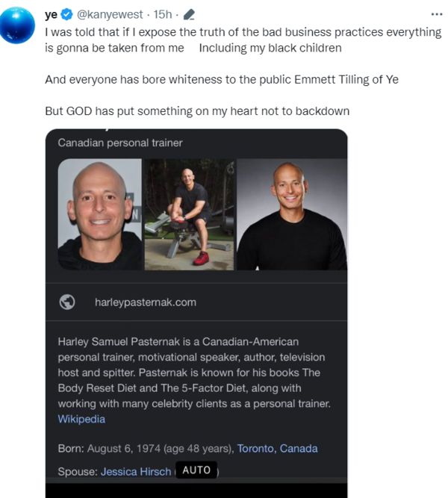Image resolution: width=448 pixels, height=498 pixels.
Task: Click the globe icon beside harleypasternak.com
Action: point(67,302)
